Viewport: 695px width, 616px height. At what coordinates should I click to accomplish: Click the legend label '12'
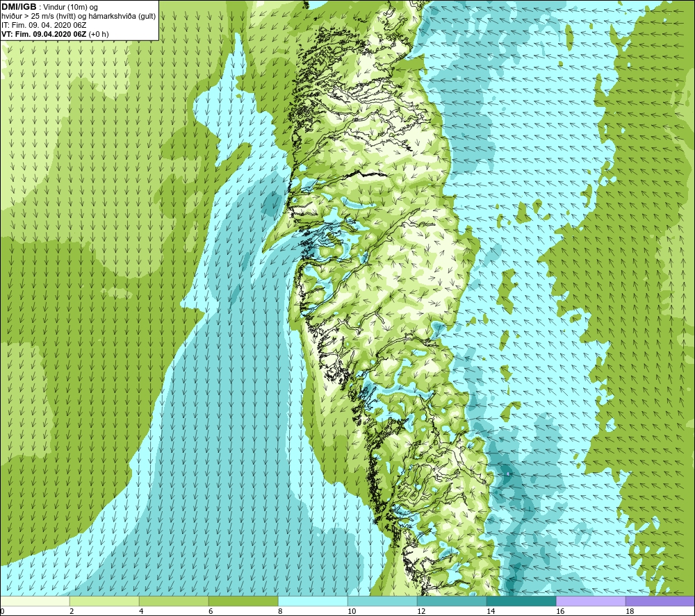pyautogui.click(x=421, y=612)
